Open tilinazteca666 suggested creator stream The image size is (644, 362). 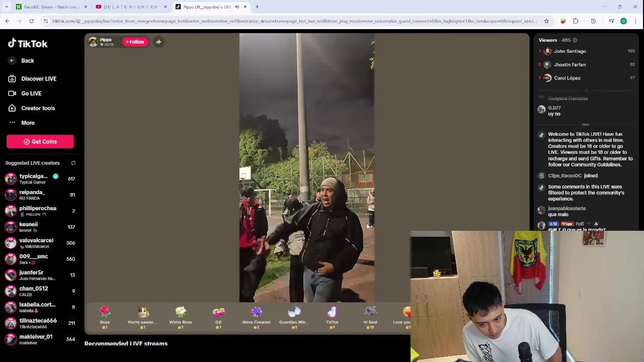coord(40,323)
